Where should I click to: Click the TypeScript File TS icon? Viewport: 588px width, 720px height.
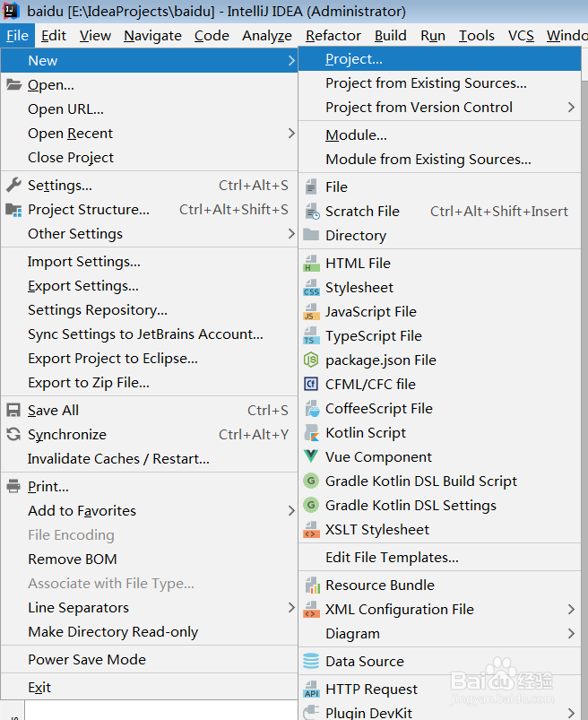(311, 336)
